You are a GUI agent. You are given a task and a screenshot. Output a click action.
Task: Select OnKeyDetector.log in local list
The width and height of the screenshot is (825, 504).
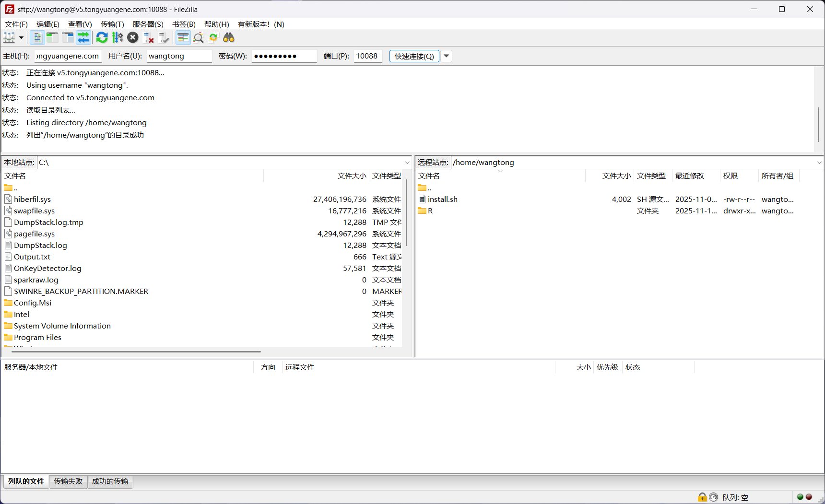47,269
